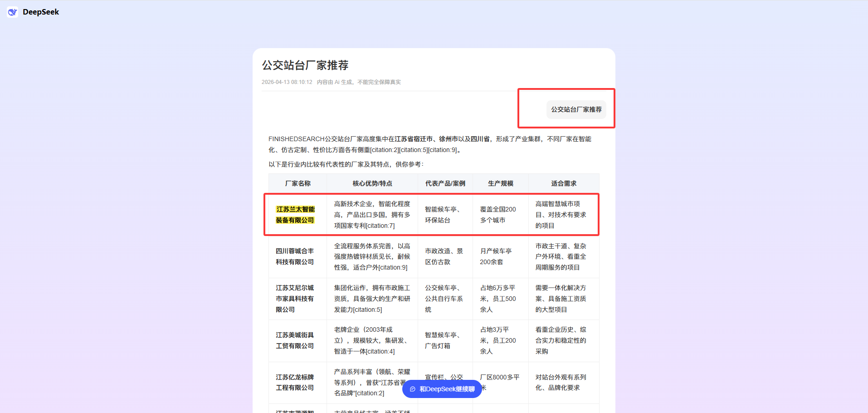This screenshot has width=868, height=413.
Task: Click the 代表产品/案例 column header
Action: pyautogui.click(x=445, y=183)
